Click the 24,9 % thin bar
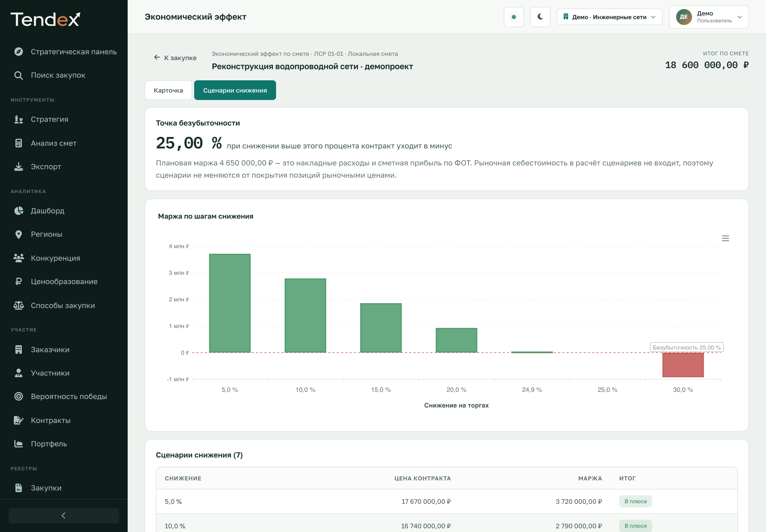 point(532,352)
